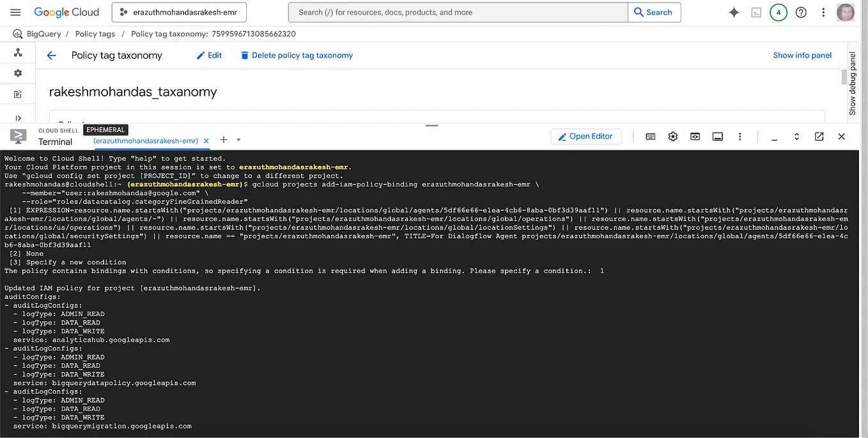
Task: Open Cloud Shell in a new window
Action: (819, 136)
